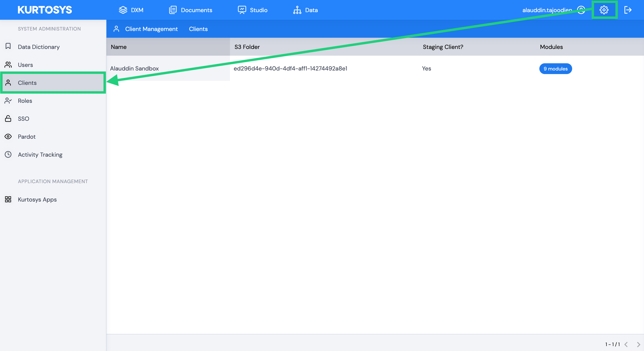The width and height of the screenshot is (644, 351).
Task: Open the Documents menu
Action: (x=190, y=10)
